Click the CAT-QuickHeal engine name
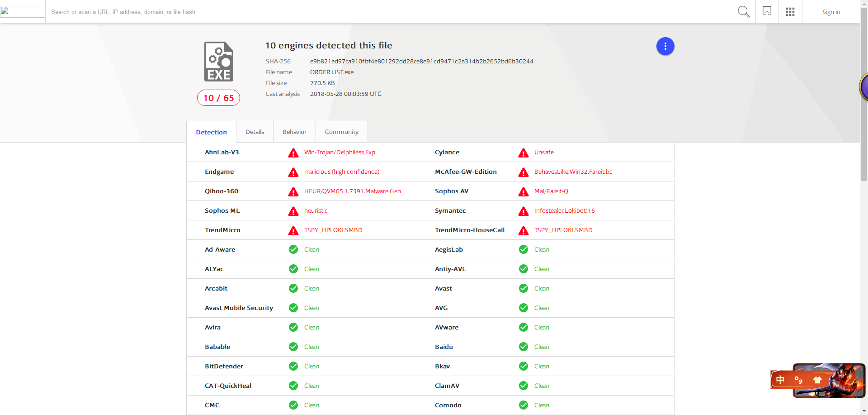The height and width of the screenshot is (415, 868). [228, 386]
